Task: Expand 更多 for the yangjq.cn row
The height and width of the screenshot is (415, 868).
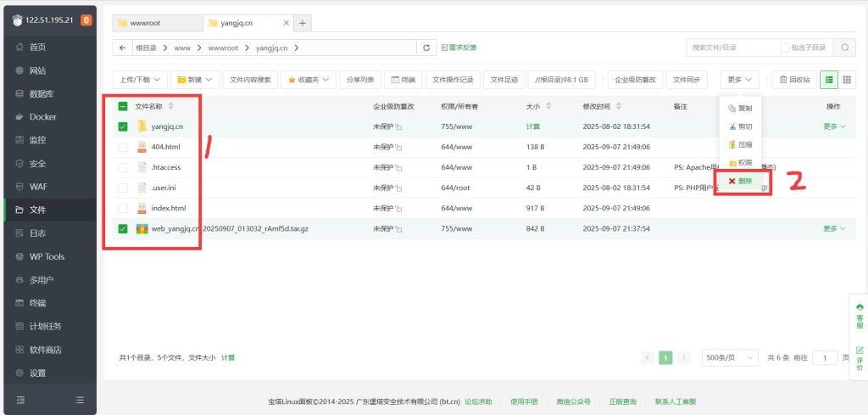Action: pyautogui.click(x=834, y=126)
